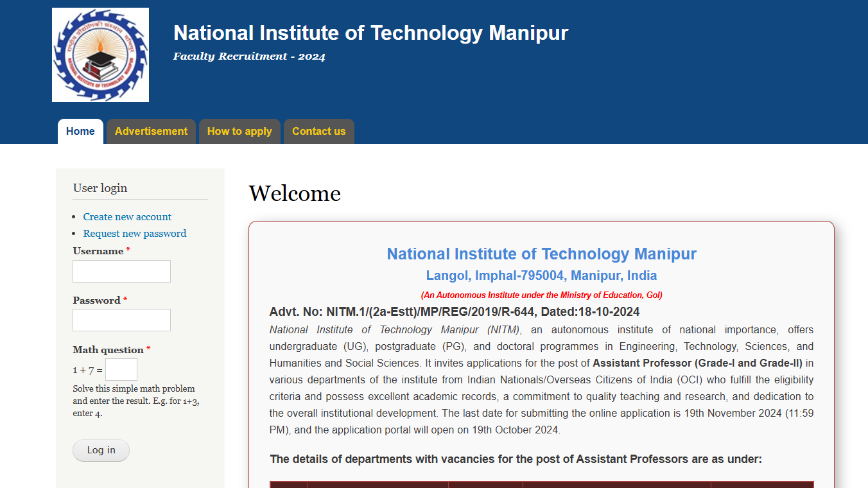The height and width of the screenshot is (488, 868).
Task: Click the site title National Institute of Technology Manipur
Action: [371, 33]
